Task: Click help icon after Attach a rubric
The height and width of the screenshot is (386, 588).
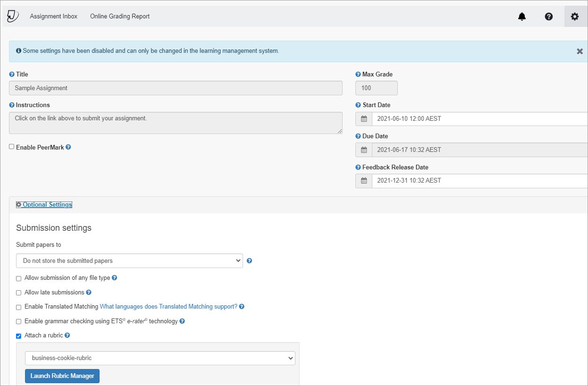Action: pos(67,336)
